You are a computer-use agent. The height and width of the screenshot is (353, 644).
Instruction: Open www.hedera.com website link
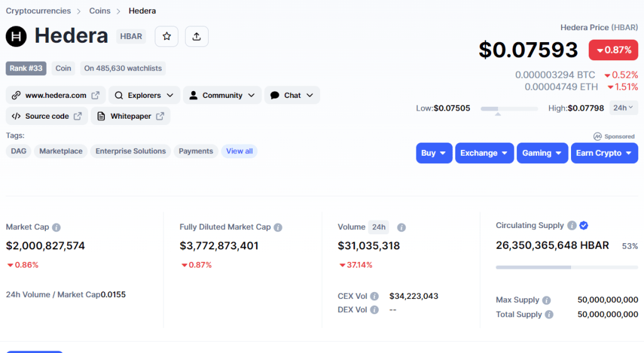(x=56, y=95)
